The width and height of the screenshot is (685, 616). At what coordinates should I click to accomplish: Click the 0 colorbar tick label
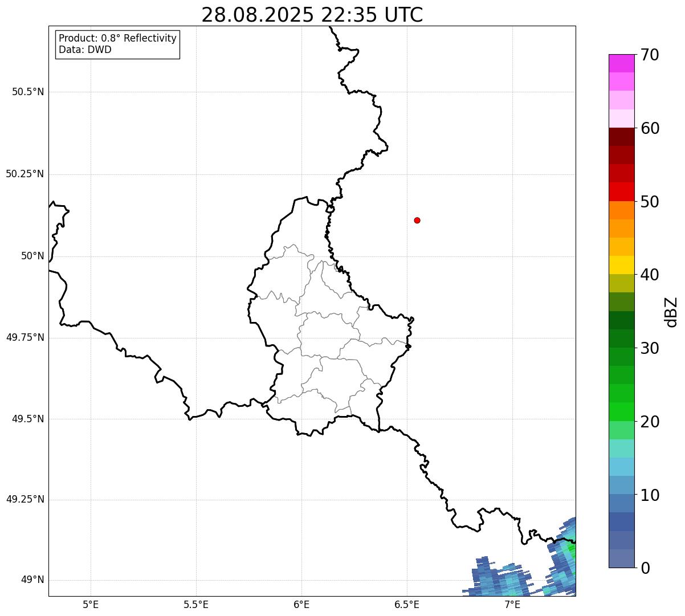[646, 568]
